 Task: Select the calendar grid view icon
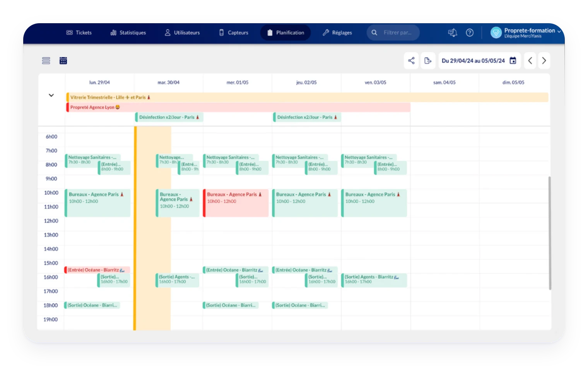pos(63,61)
